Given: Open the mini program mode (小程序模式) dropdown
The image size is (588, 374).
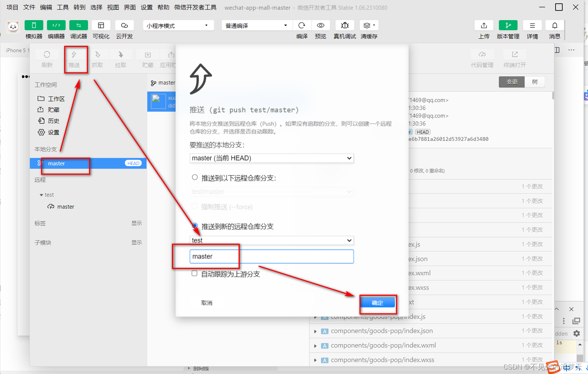Looking at the screenshot, I should click(178, 25).
